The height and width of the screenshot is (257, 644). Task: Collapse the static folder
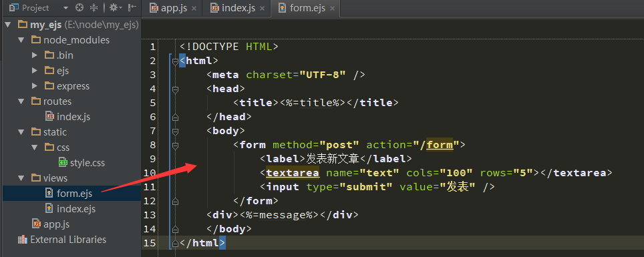(x=21, y=132)
